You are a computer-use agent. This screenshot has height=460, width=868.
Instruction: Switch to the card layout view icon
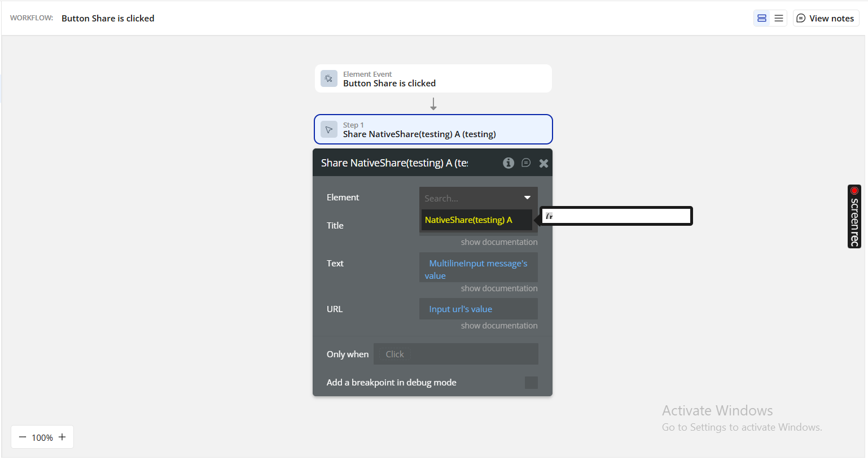coord(762,18)
